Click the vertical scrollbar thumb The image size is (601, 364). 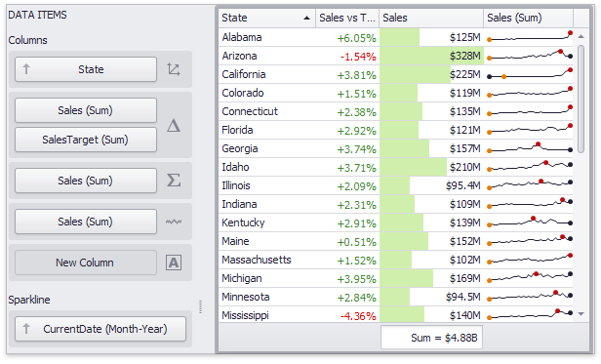pyautogui.click(x=581, y=99)
